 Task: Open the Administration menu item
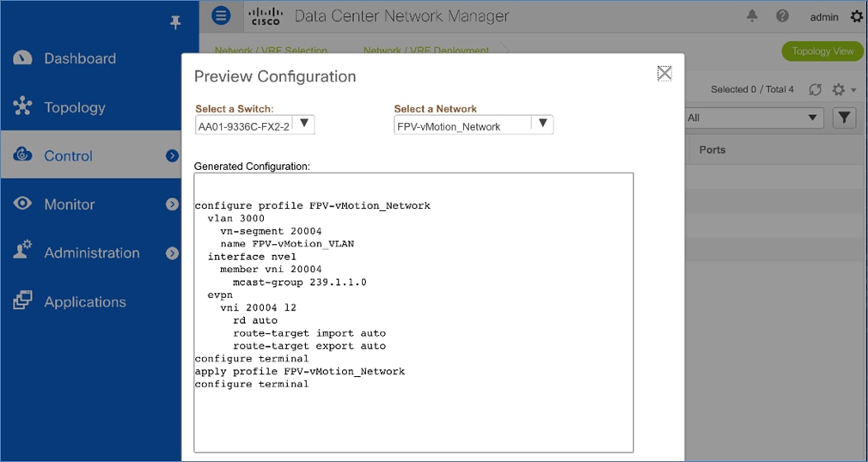(x=91, y=252)
